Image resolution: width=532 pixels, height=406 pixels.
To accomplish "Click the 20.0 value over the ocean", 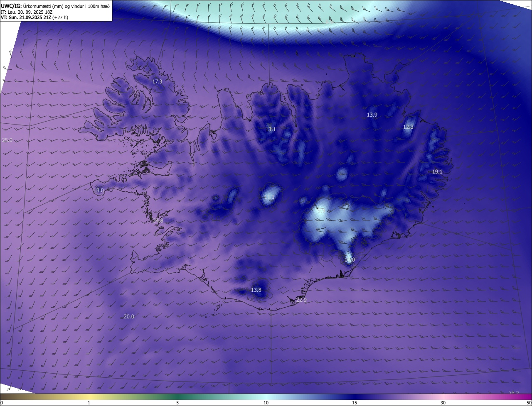I will click(129, 317).
